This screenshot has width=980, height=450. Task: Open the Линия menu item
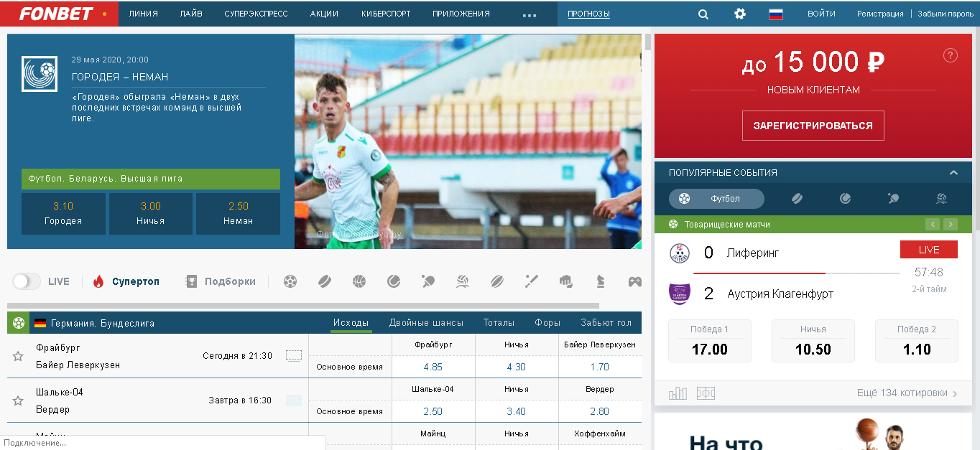[144, 14]
